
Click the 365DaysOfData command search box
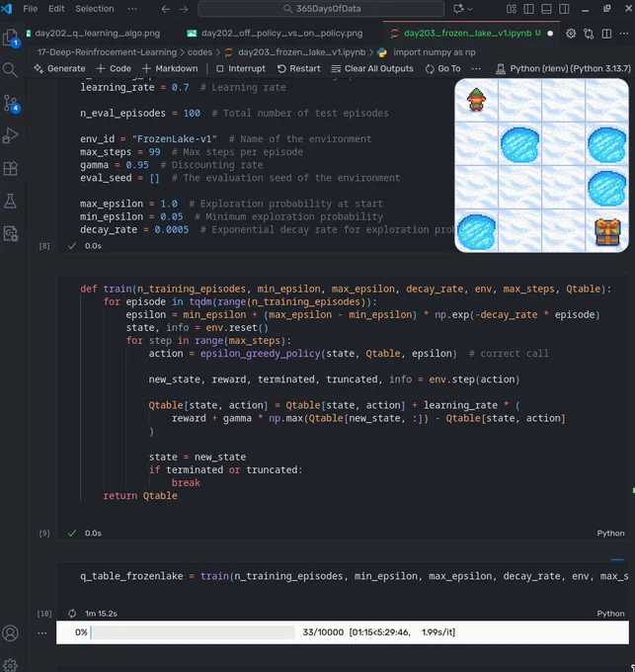coord(321,9)
